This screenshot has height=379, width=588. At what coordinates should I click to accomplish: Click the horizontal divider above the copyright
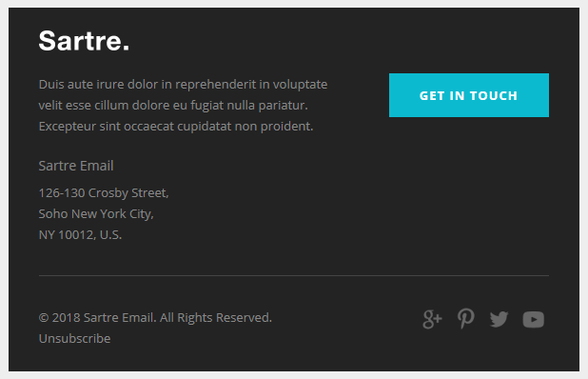click(294, 276)
